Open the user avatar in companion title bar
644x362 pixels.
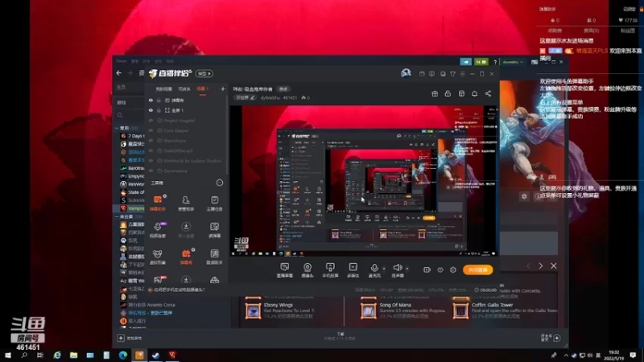click(406, 73)
